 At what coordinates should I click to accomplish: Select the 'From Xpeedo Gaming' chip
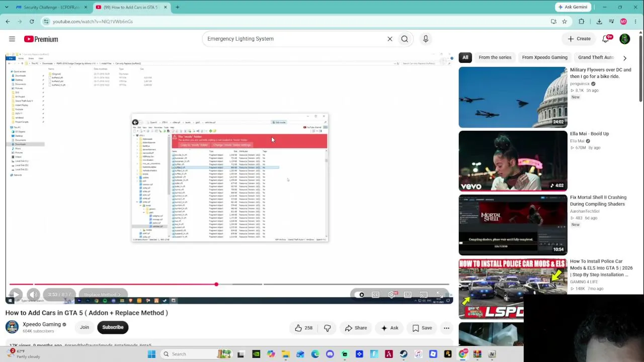(545, 57)
